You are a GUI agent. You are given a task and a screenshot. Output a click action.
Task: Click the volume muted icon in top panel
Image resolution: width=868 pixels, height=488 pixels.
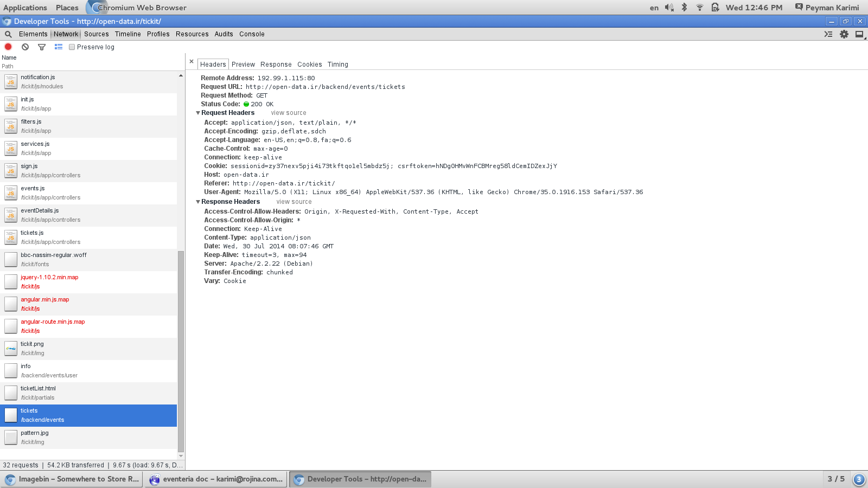coord(669,8)
